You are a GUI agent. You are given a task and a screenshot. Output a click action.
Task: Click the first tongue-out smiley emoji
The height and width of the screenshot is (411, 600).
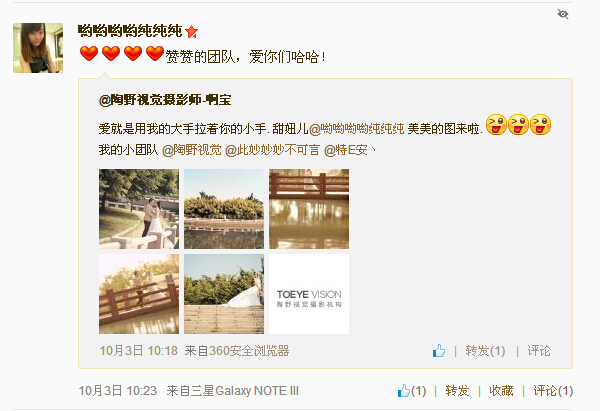496,125
